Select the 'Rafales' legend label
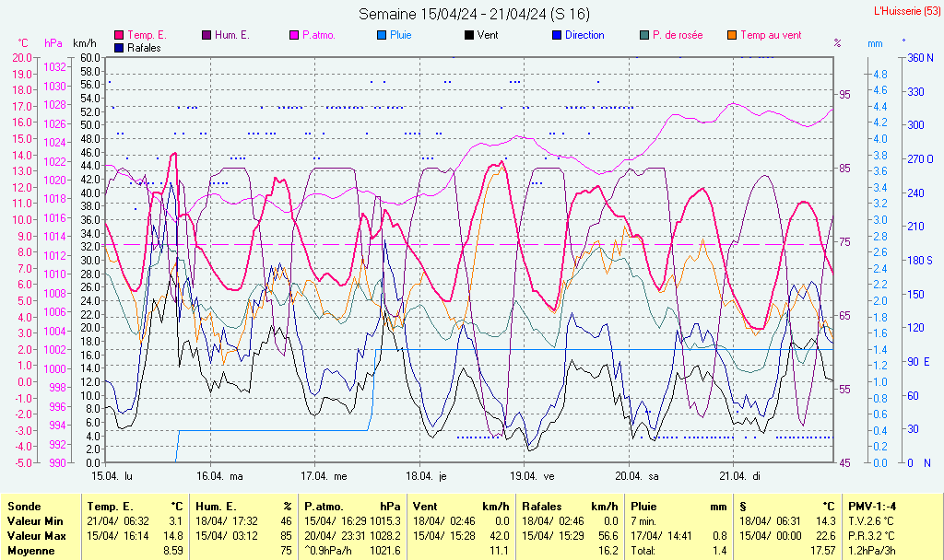 point(144,48)
